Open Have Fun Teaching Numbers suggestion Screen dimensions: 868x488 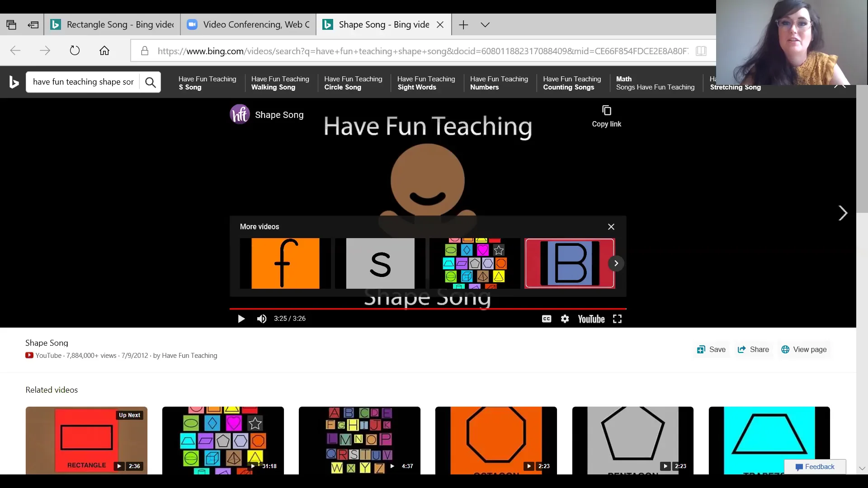click(499, 83)
